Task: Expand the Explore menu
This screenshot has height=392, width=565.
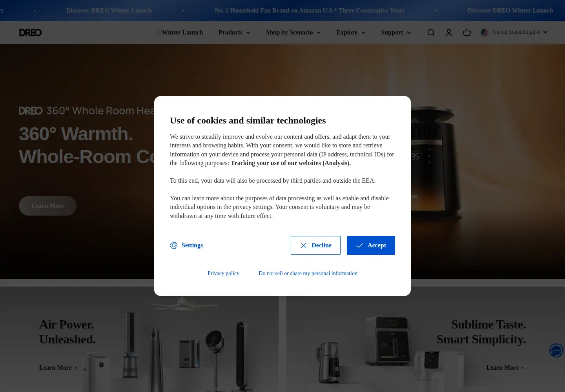Action: (351, 33)
